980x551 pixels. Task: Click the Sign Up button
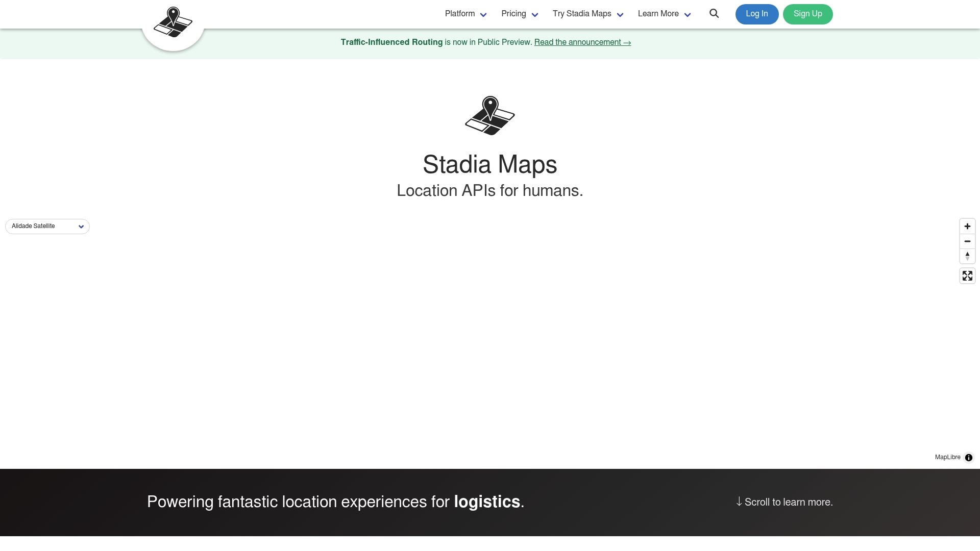[x=808, y=14]
